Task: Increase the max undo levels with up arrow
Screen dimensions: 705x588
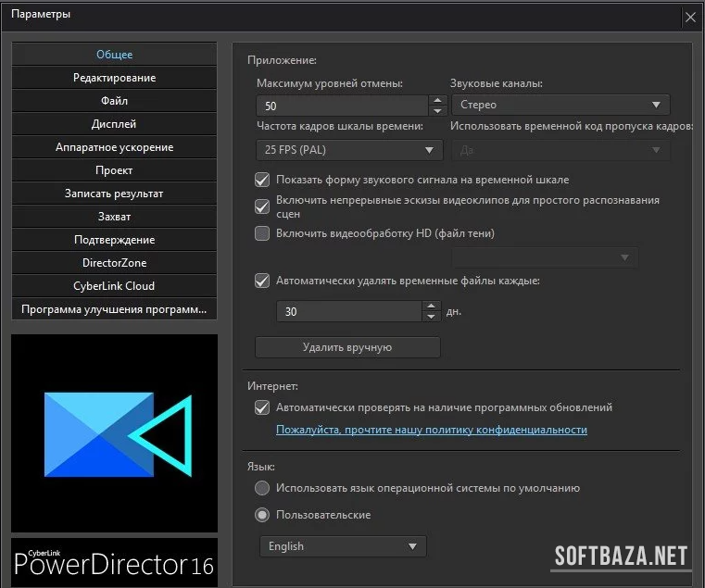Action: tap(437, 100)
